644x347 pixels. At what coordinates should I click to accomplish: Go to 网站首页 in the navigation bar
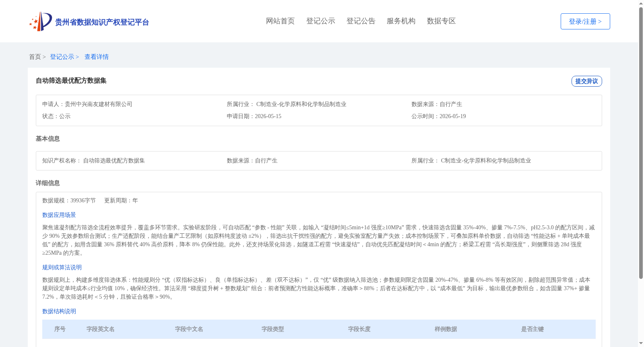(280, 21)
